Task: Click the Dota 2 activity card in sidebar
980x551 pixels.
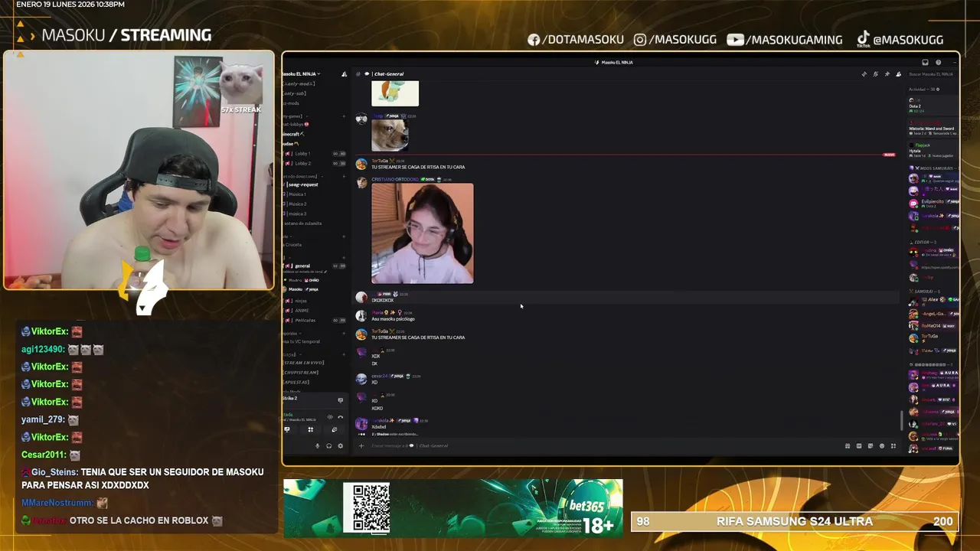Action: tap(933, 106)
